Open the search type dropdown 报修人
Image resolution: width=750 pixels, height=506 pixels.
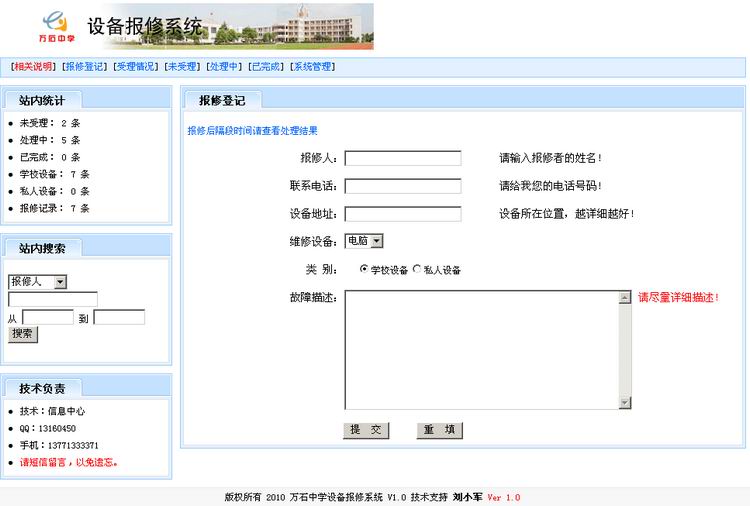[x=37, y=282]
